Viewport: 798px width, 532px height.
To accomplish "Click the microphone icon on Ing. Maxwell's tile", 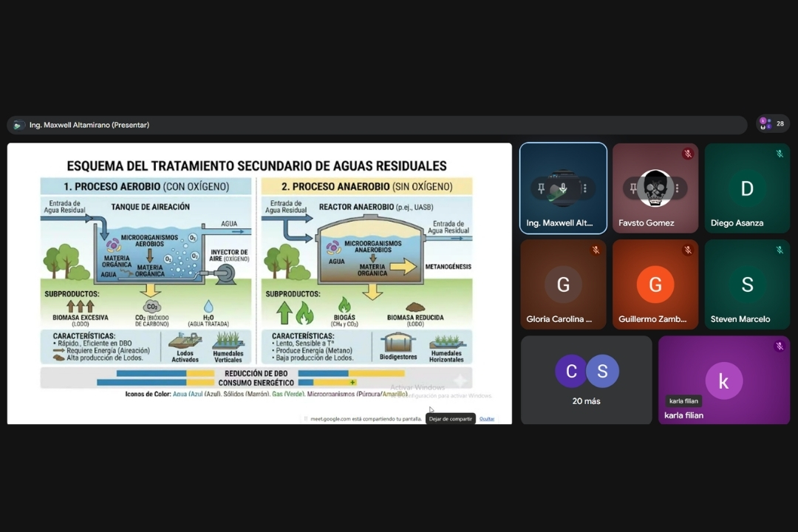I will [563, 188].
